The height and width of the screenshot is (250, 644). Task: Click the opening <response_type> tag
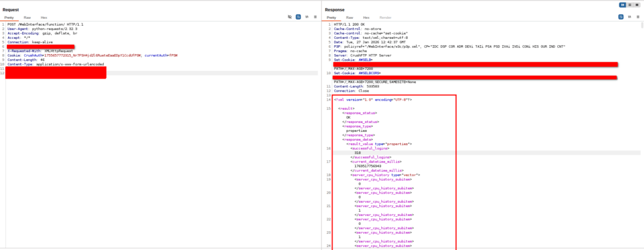(x=358, y=126)
